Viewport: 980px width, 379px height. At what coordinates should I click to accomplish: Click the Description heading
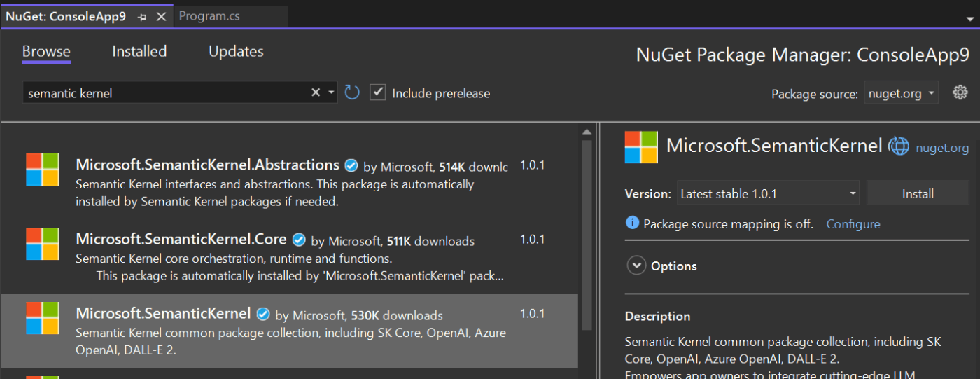coord(657,317)
